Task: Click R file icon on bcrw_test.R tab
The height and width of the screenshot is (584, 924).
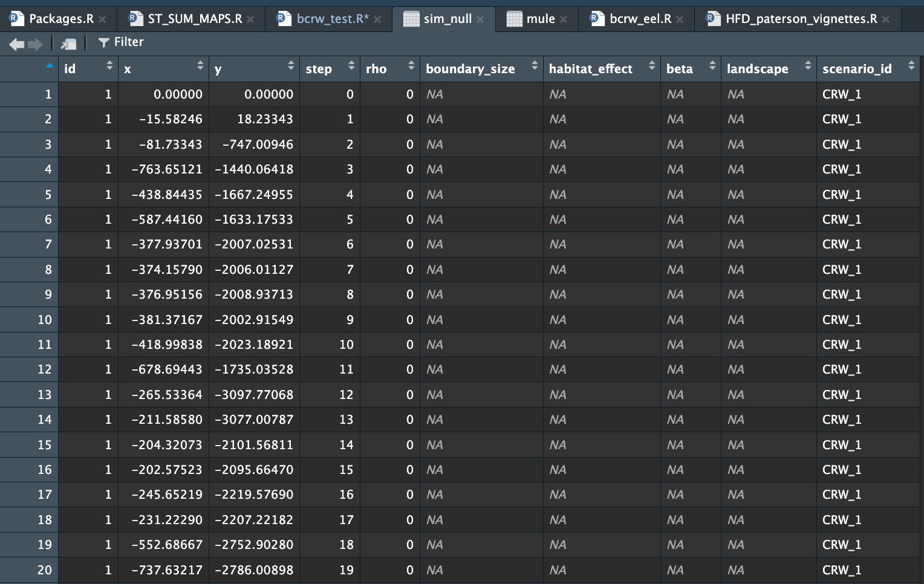Action: tap(284, 19)
